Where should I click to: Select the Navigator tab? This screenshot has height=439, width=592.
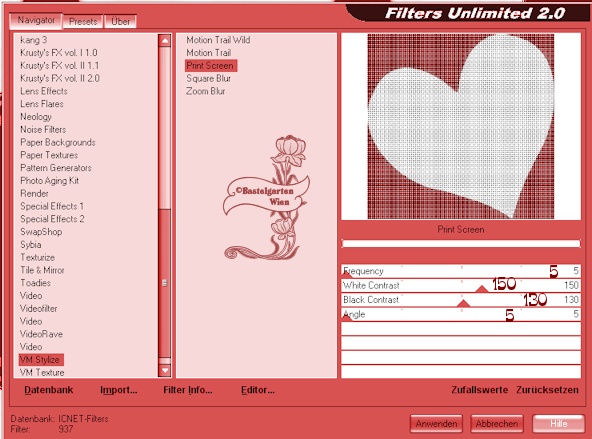click(x=36, y=20)
